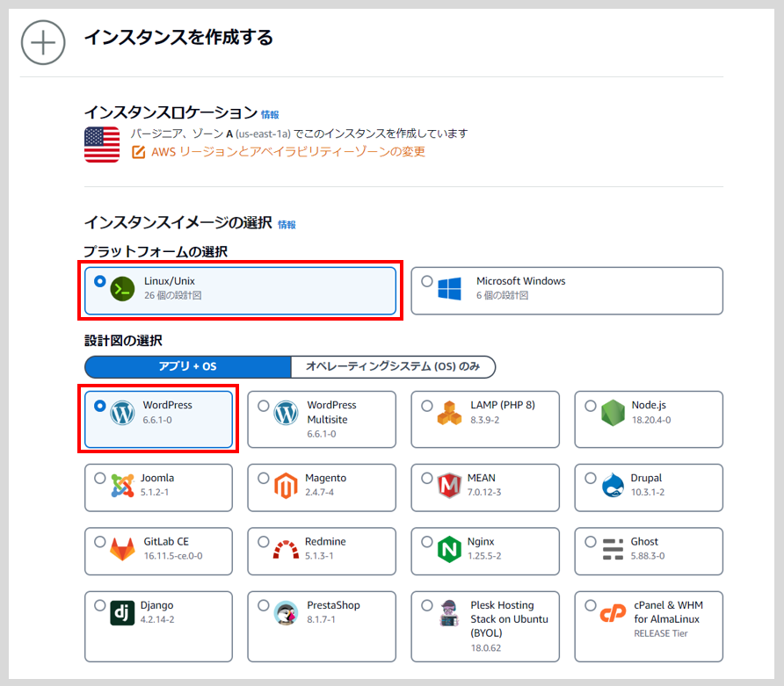Click the GitLab CE fox icon

122,550
